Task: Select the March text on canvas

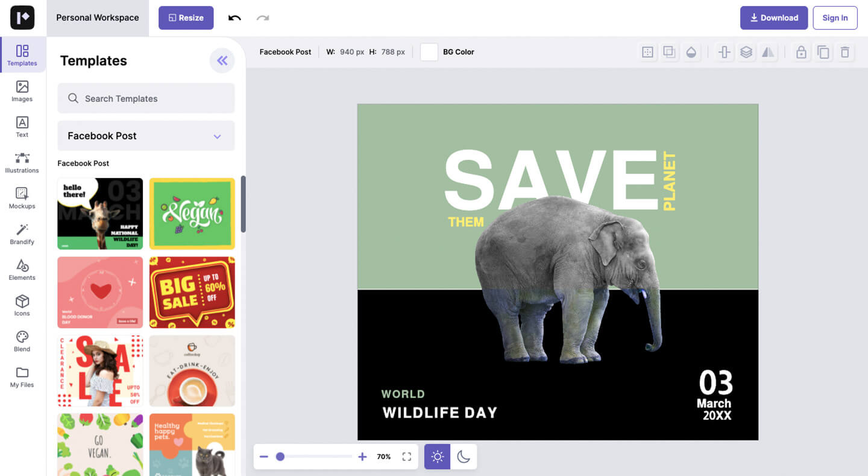Action: [x=714, y=403]
